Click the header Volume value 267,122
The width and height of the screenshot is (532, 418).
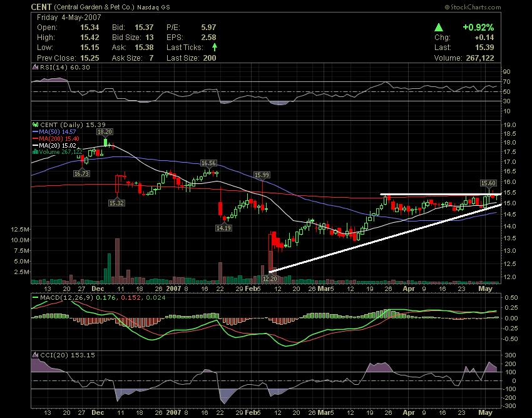(480, 58)
